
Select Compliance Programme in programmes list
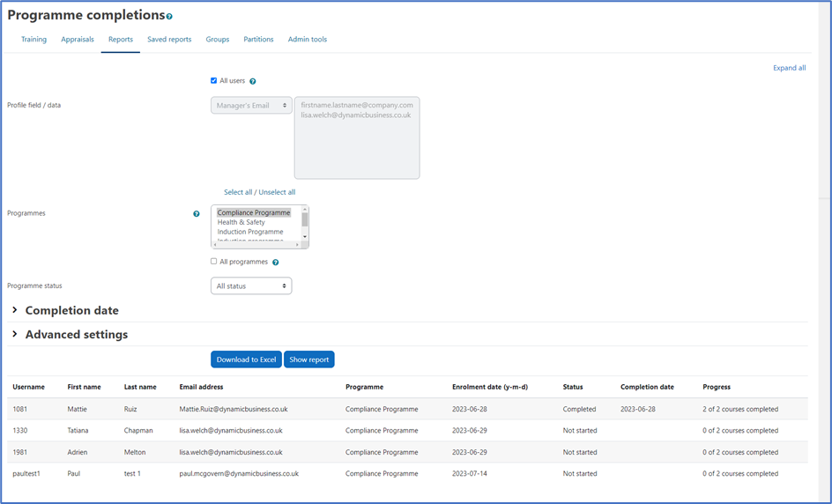point(254,212)
